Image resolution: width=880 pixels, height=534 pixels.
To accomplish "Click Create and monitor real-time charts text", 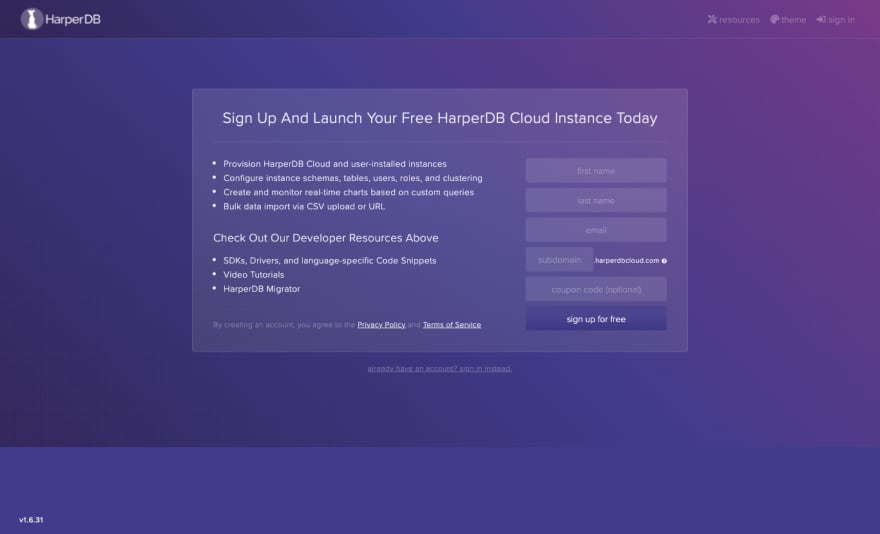I will [x=349, y=192].
